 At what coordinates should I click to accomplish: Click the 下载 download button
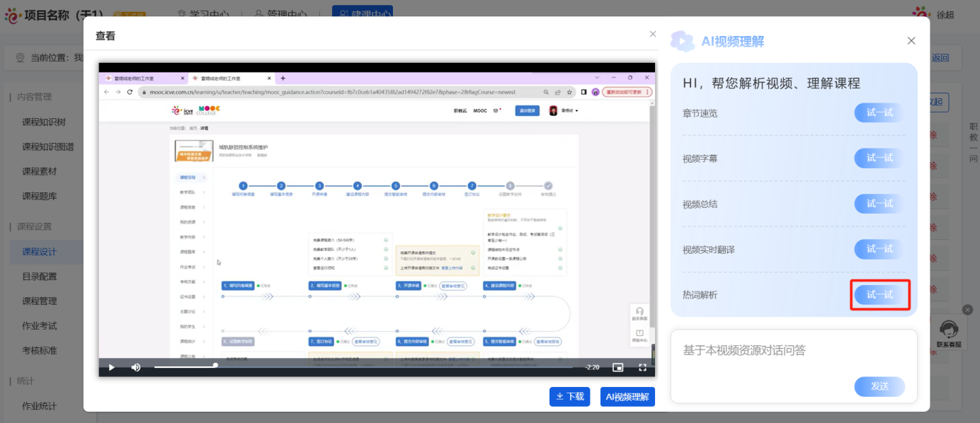click(x=569, y=397)
